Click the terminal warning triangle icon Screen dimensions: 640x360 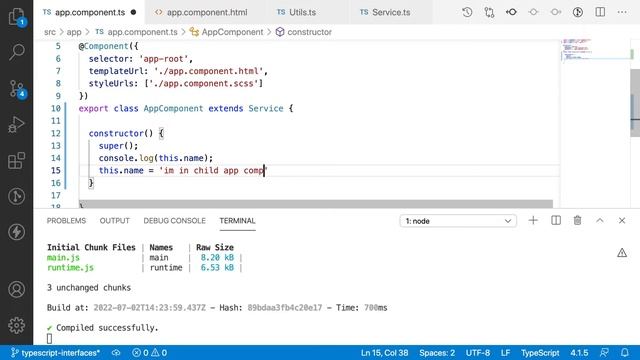click(x=622, y=253)
